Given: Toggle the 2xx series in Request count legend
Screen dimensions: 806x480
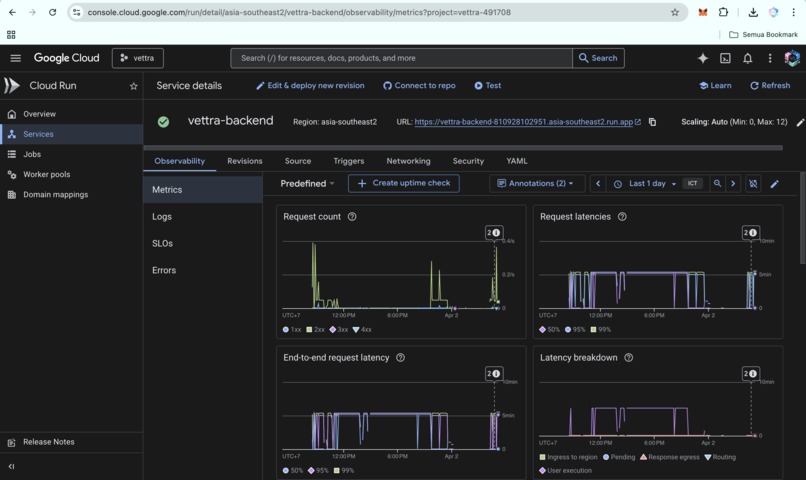Looking at the screenshot, I should (316, 329).
